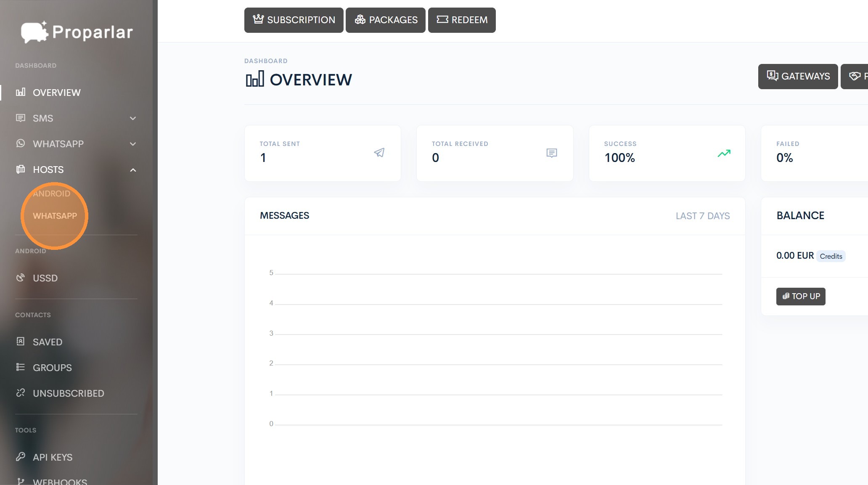Click the Top Up balance button
This screenshot has width=868, height=485.
(x=800, y=296)
